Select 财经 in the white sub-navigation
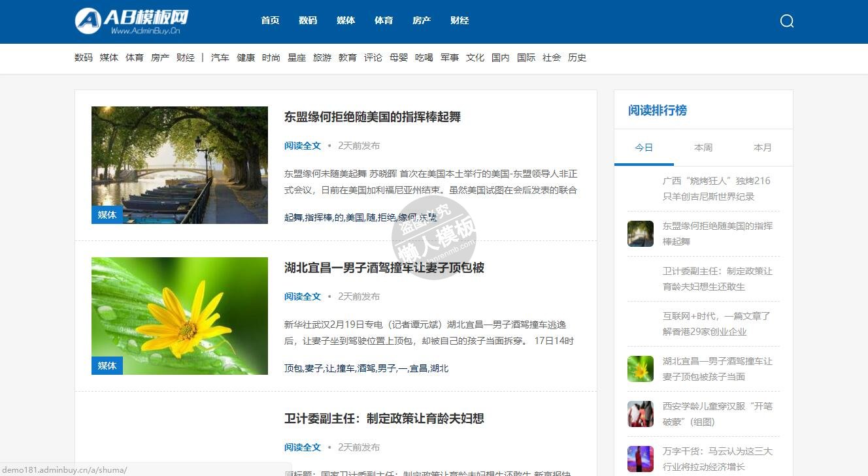This screenshot has height=476, width=868. (186, 57)
